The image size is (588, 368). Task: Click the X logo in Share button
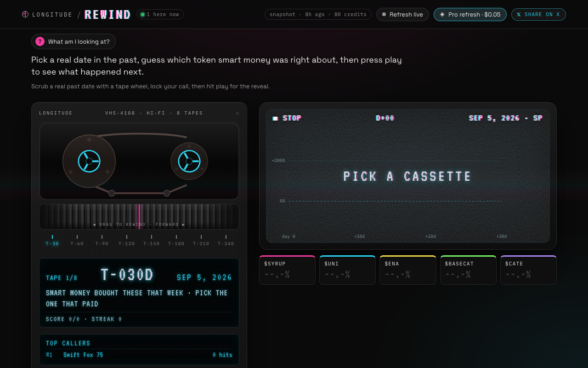coord(519,15)
